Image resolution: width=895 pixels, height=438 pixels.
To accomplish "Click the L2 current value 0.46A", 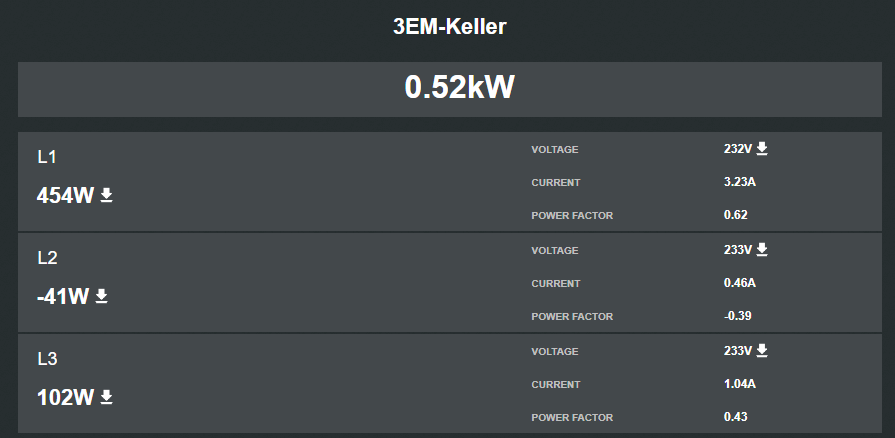I will point(740,283).
